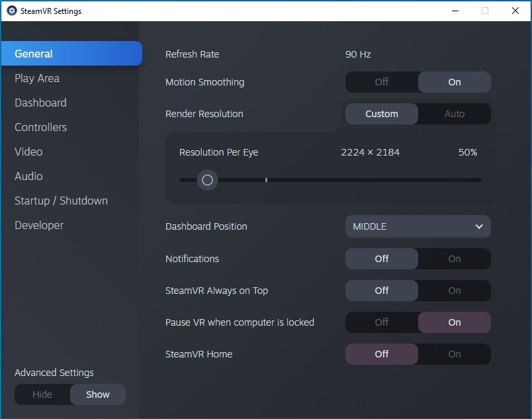Screen dimensions: 532x419
Task: Show Advanced Settings
Action: coord(98,395)
